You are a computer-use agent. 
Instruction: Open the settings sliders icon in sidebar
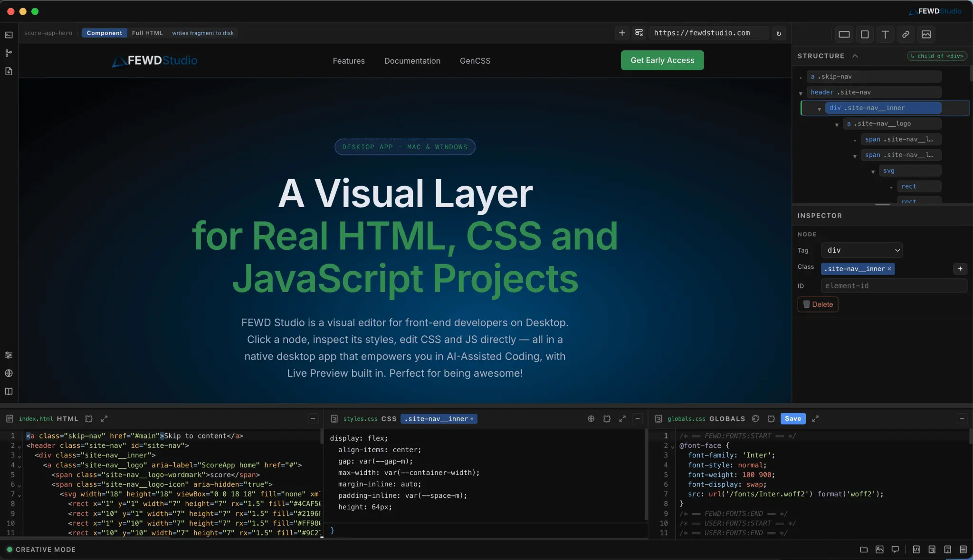[x=9, y=355]
